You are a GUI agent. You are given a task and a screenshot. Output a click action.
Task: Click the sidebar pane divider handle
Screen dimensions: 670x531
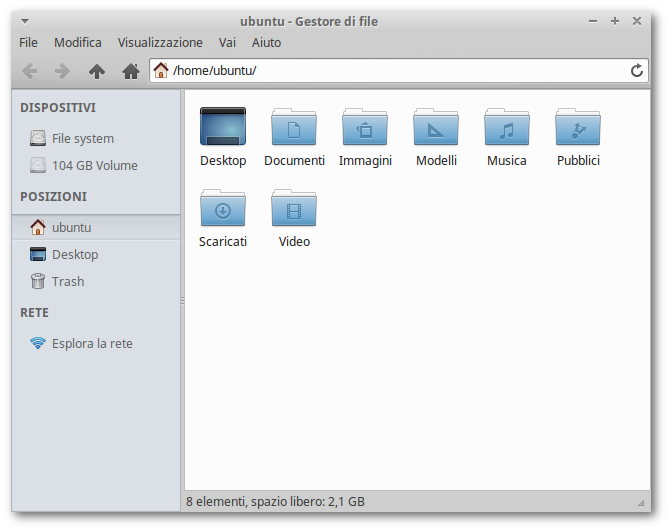pos(182,301)
